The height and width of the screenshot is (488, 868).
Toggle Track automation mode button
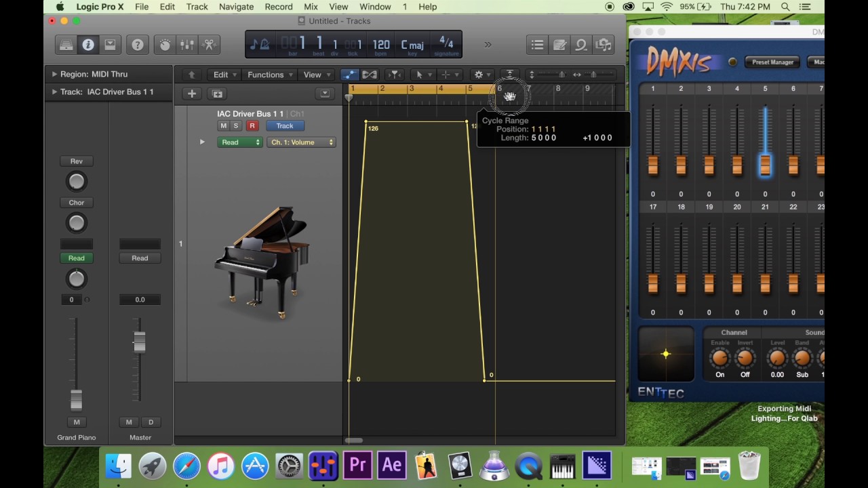(285, 126)
